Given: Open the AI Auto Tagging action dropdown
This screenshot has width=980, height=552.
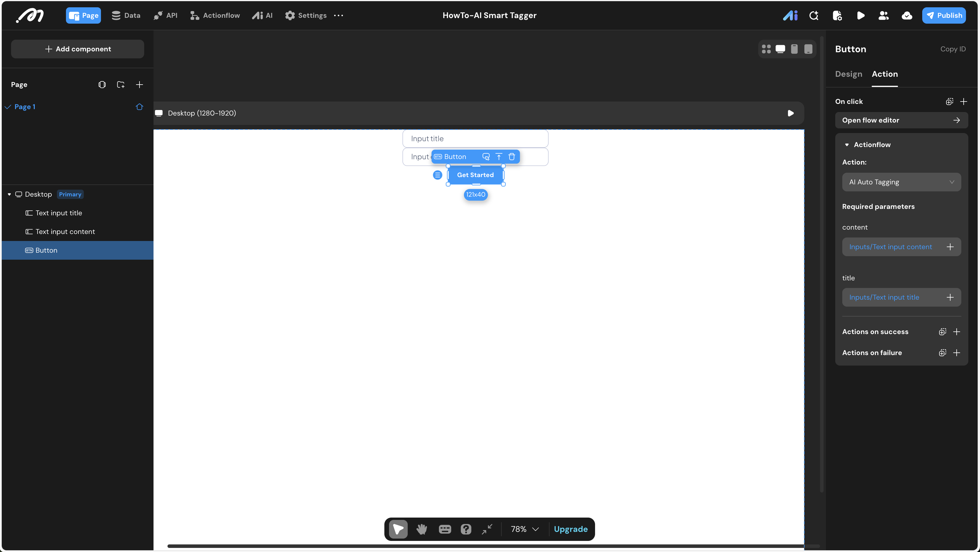Looking at the screenshot, I should (x=901, y=182).
